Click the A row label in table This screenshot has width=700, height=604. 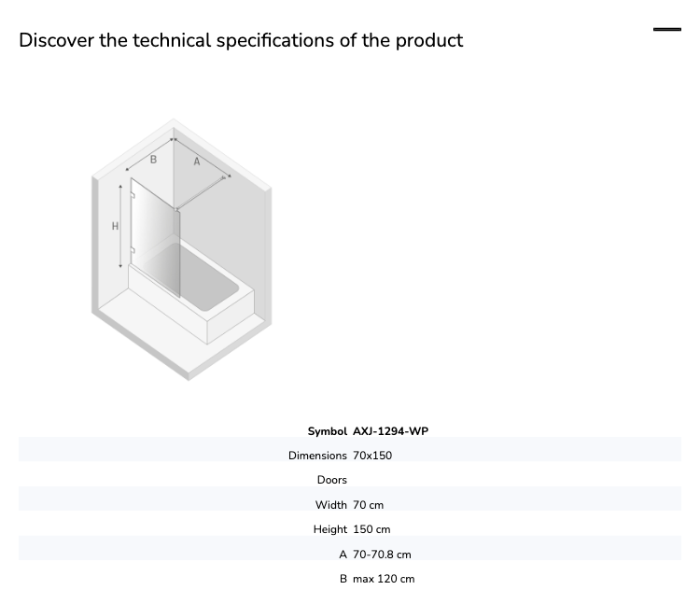click(343, 555)
